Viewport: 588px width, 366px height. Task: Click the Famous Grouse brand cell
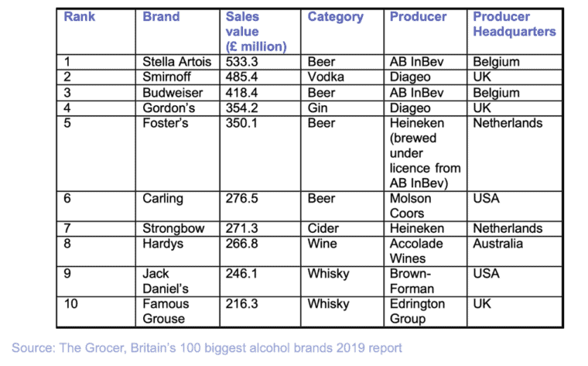point(176,312)
